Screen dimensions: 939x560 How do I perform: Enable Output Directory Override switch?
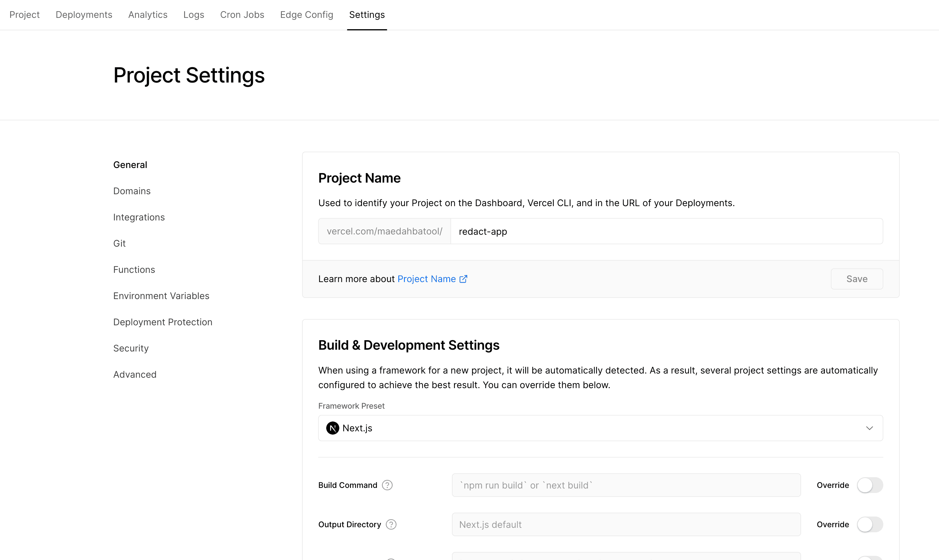click(x=870, y=524)
